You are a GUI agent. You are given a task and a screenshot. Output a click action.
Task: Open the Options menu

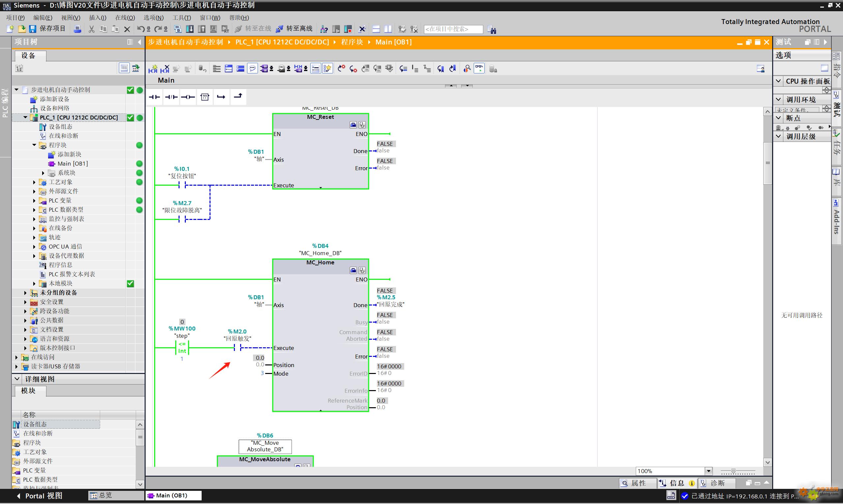(x=154, y=18)
